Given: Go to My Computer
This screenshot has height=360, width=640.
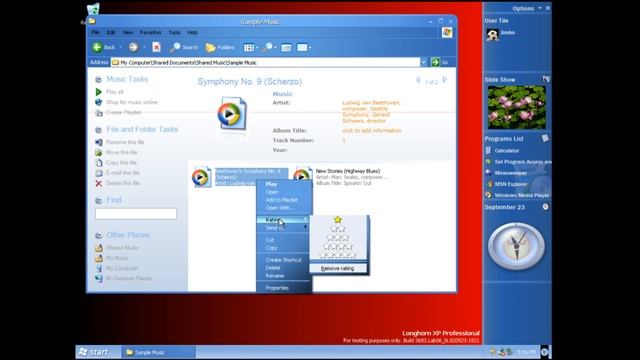Looking at the screenshot, I should pyautogui.click(x=122, y=268).
